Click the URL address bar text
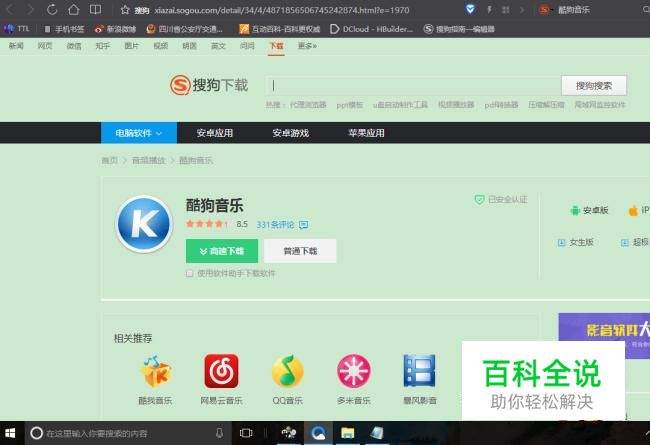The height and width of the screenshot is (445, 650). point(282,10)
